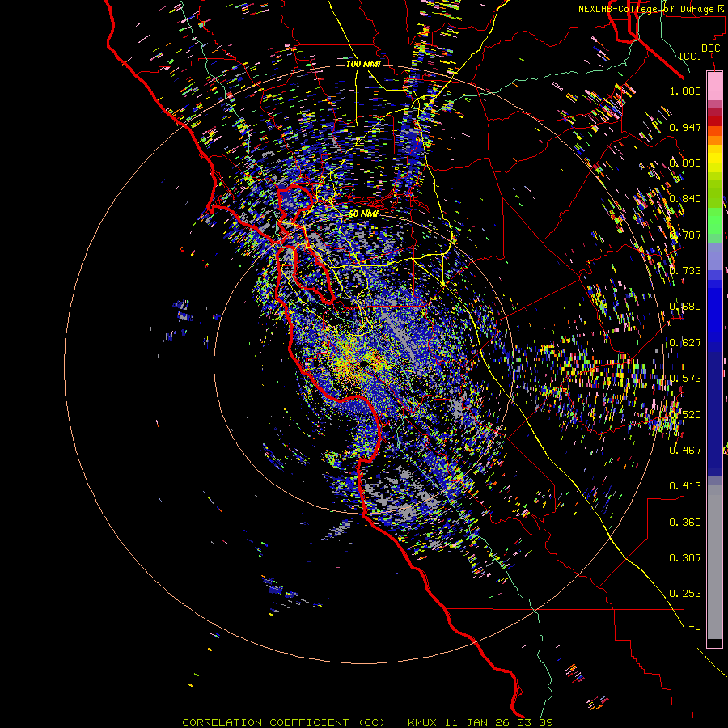Viewport: 728px width, 728px height.
Task: Click the 0.733 scale value
Action: click(x=685, y=271)
